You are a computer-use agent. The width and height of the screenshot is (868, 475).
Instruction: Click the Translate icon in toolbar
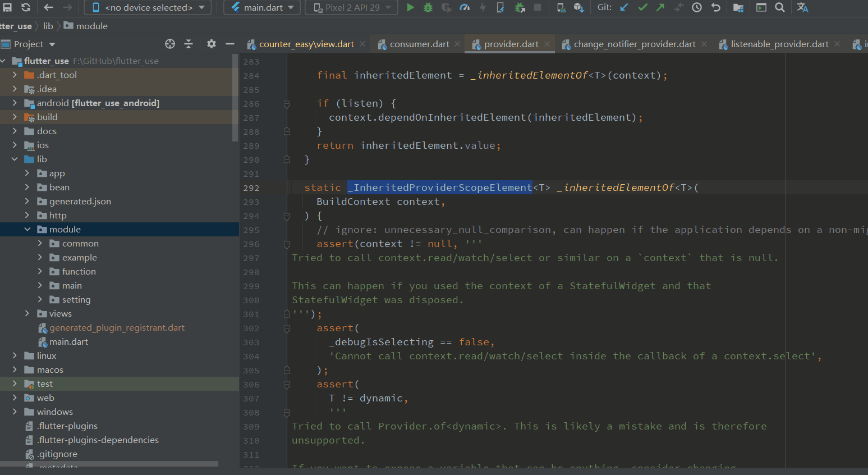[802, 7]
